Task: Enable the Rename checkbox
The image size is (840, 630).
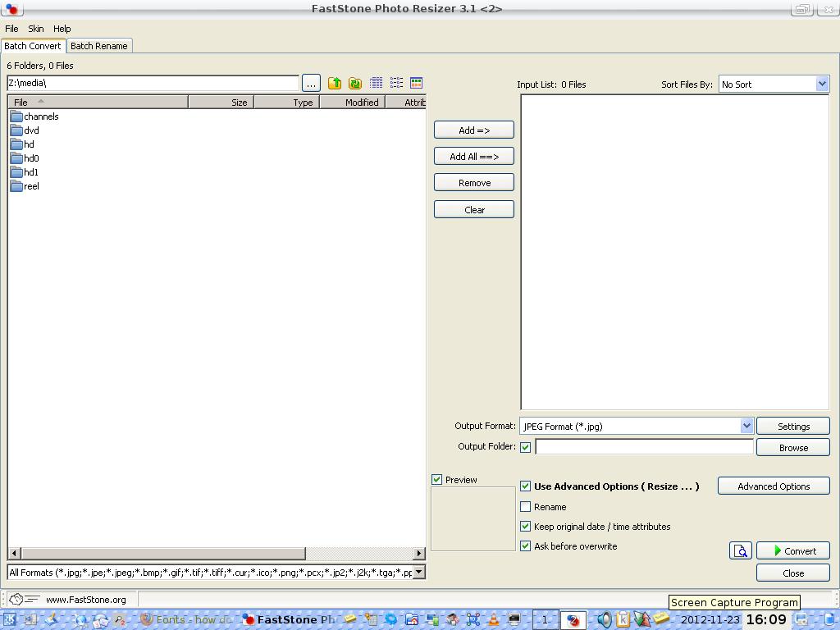Action: 526,507
